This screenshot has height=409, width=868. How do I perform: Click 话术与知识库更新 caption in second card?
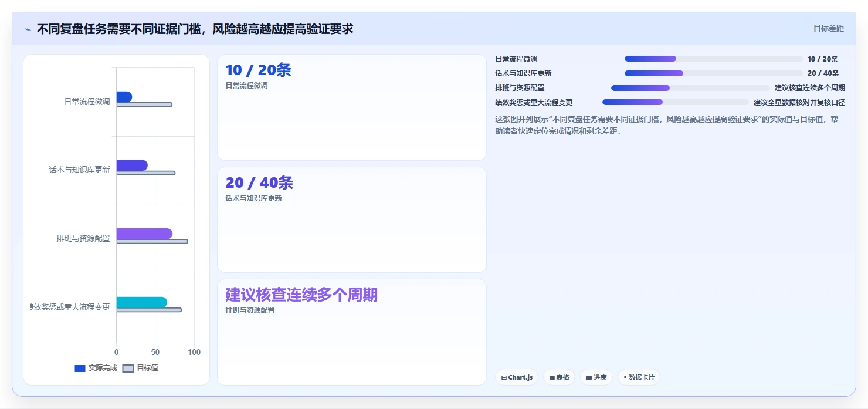coord(253,198)
